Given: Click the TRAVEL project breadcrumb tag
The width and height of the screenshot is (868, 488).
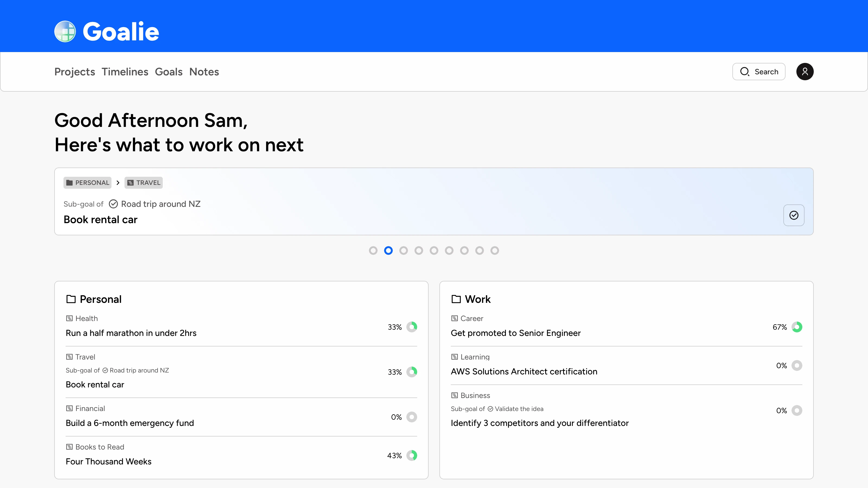Looking at the screenshot, I should [143, 182].
